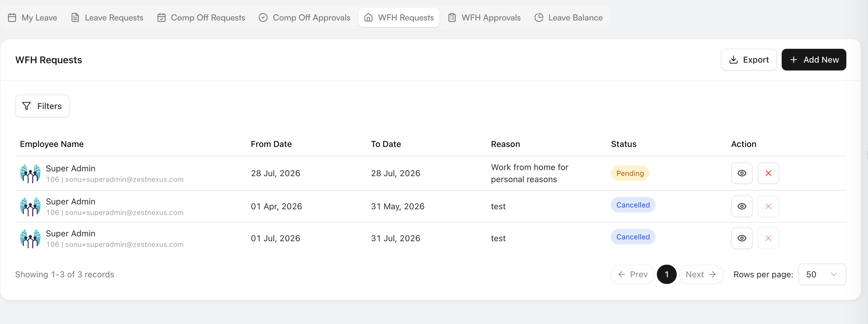
Task: Click 'Showing 1-3 of 3 records' text
Action: click(x=65, y=274)
